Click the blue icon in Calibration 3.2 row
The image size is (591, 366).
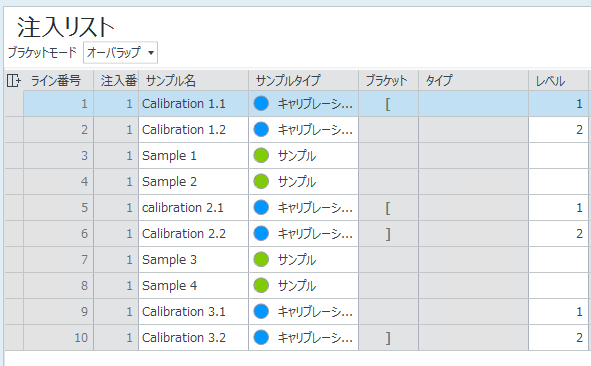click(261, 337)
